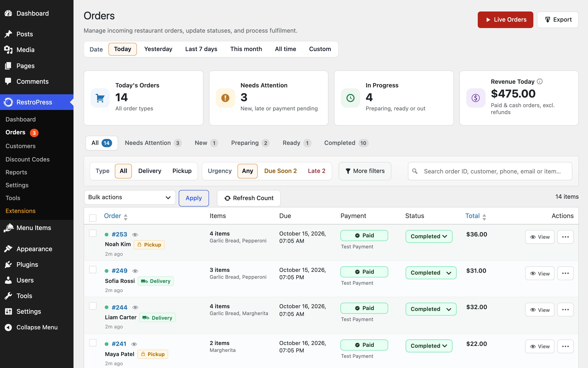Open Completed status dropdown for order #244
The image size is (588, 368).
(431, 309)
